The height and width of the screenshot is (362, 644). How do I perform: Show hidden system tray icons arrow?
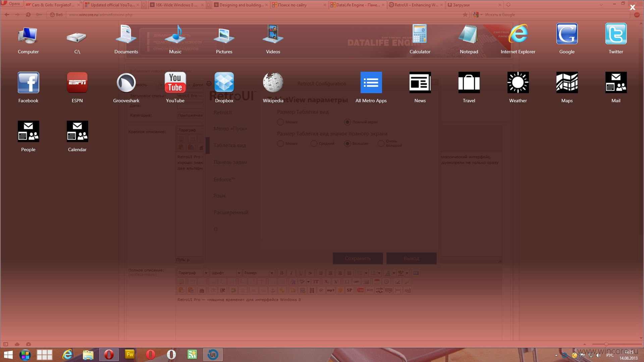tap(556, 355)
